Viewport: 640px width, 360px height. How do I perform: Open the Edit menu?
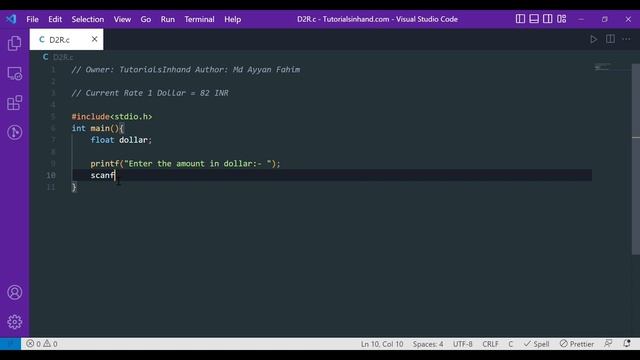pyautogui.click(x=55, y=19)
